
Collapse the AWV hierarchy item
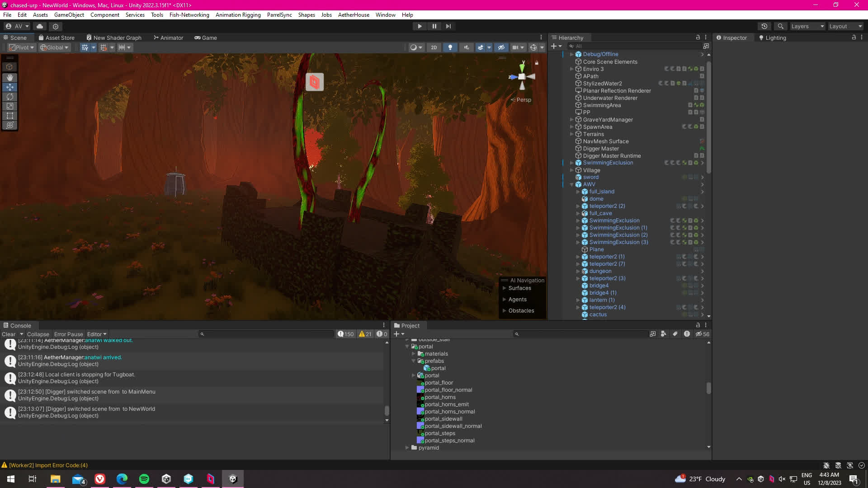tap(571, 184)
